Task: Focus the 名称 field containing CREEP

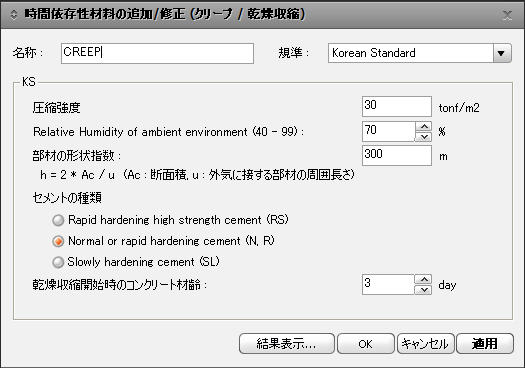Action: click(x=157, y=53)
